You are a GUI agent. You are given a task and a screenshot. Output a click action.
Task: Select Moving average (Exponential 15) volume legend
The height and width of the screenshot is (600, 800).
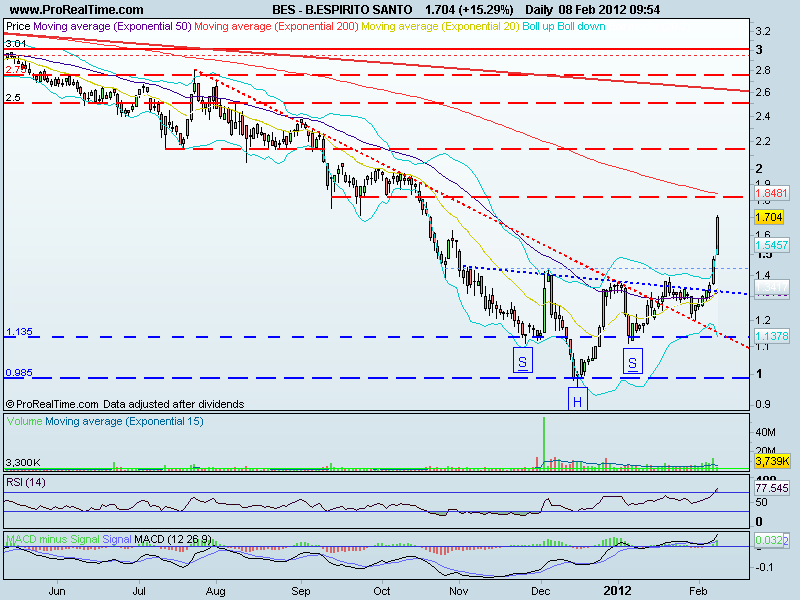pos(124,421)
